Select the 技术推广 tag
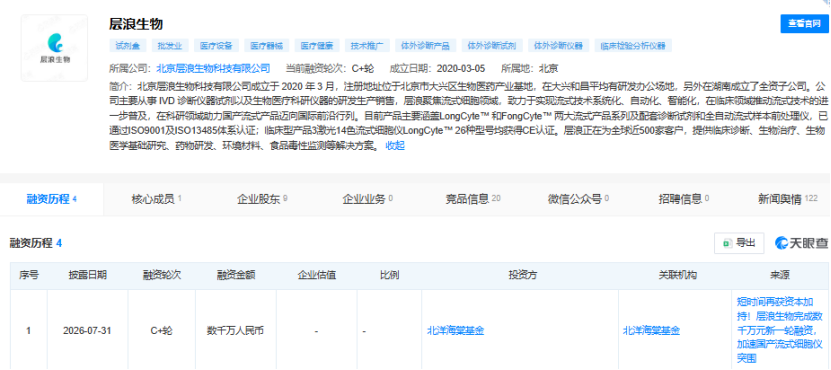Viewport: 831px width, 370px height. coord(367,46)
